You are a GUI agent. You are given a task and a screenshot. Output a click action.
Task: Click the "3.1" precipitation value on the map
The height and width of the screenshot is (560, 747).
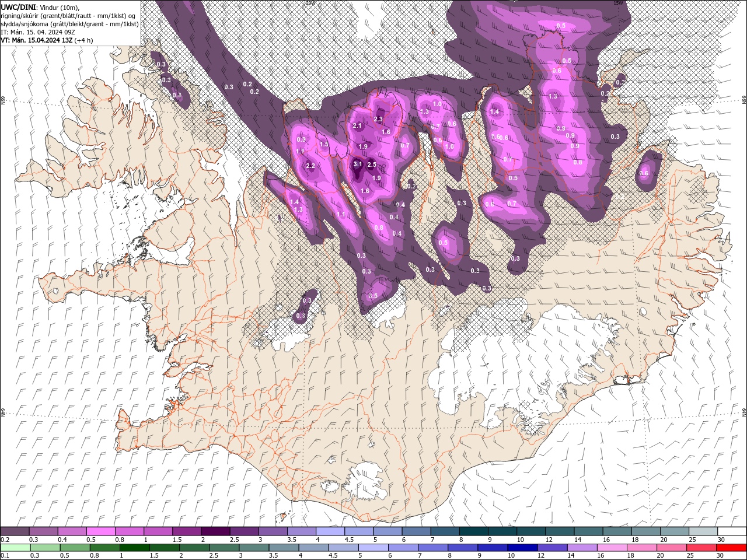point(358,164)
